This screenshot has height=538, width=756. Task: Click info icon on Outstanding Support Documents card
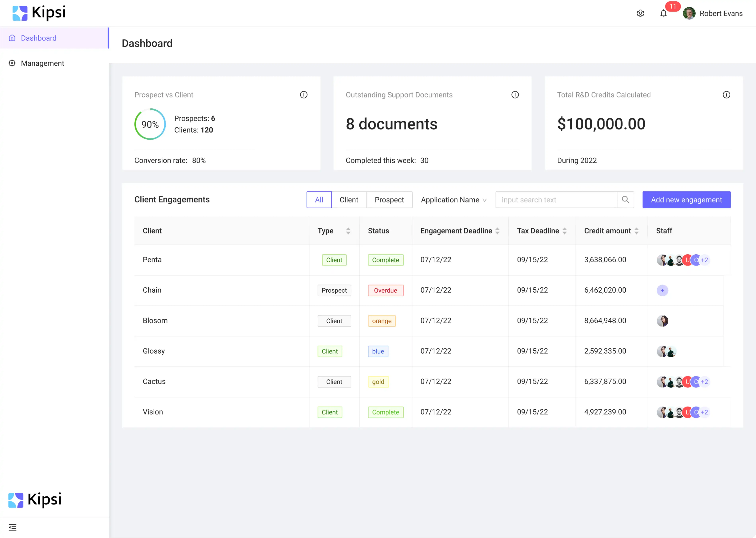click(x=515, y=95)
